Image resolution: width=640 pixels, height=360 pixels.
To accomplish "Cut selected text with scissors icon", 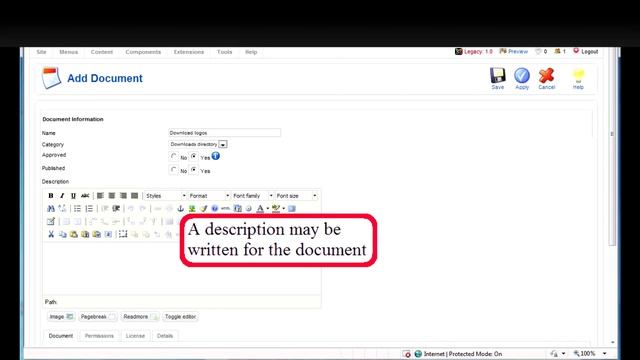I will pyautogui.click(x=51, y=234).
